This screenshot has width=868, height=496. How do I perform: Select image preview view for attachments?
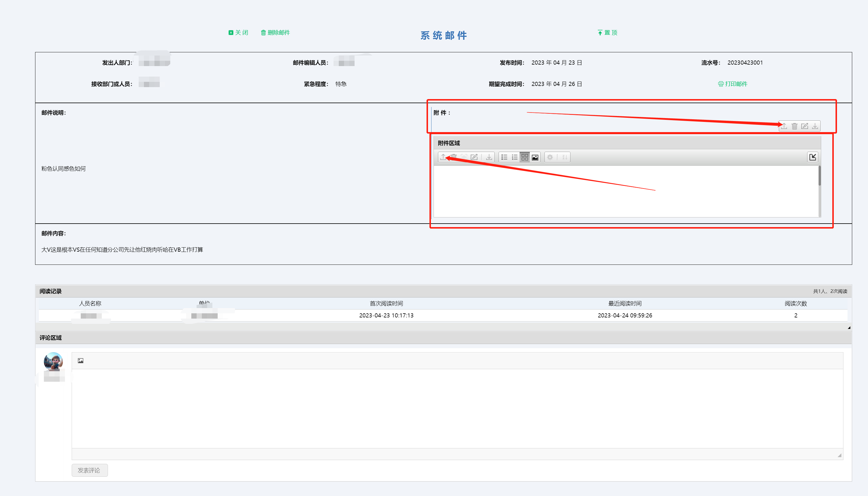coord(535,157)
